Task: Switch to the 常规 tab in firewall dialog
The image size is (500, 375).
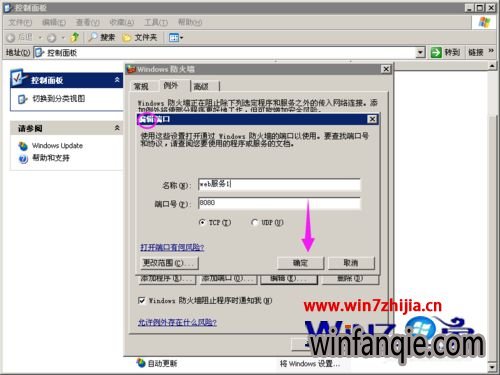Action: [x=141, y=86]
